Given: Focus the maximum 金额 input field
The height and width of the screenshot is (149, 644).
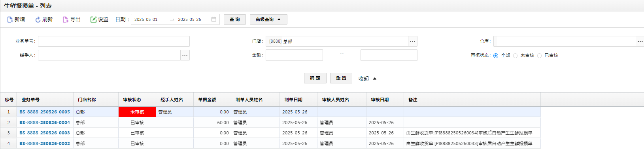Looking at the screenshot, I should click(x=389, y=55).
